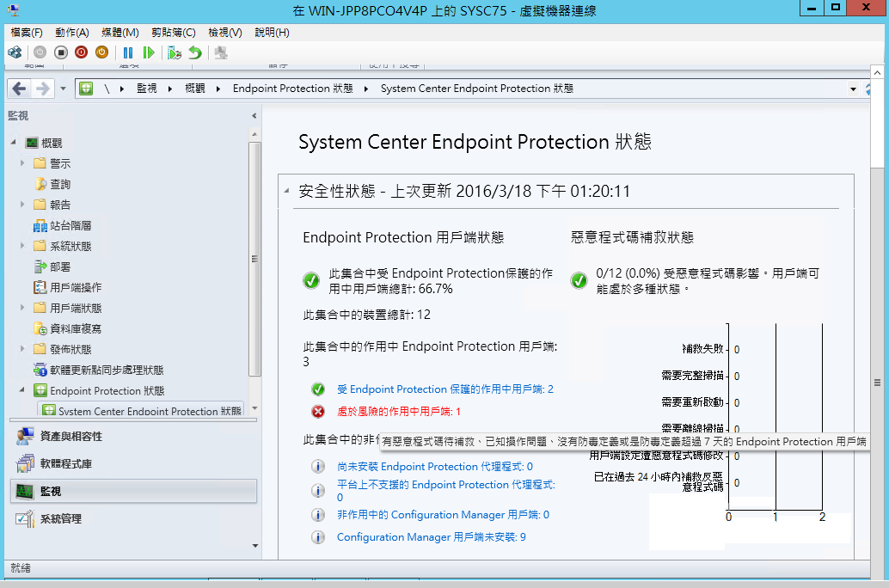889x588 pixels.
Task: Open the 監視 workspace button
Action: coord(133,491)
